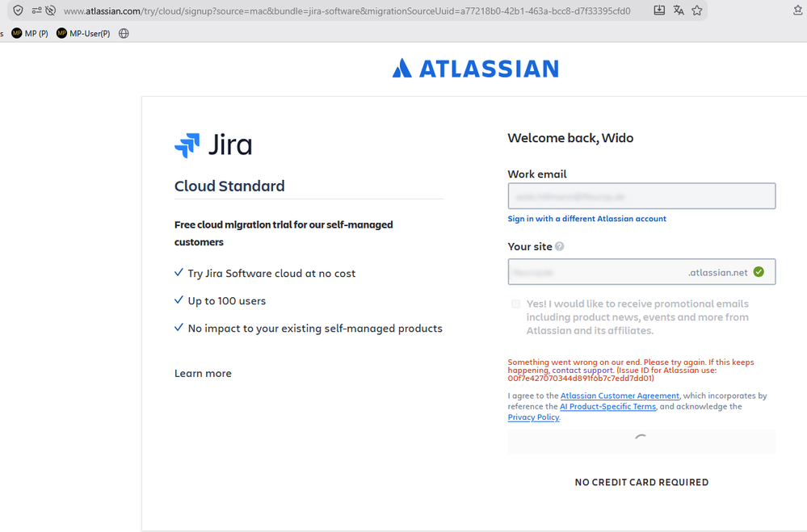
Task: Click the globe bookmark icon
Action: pos(124,33)
